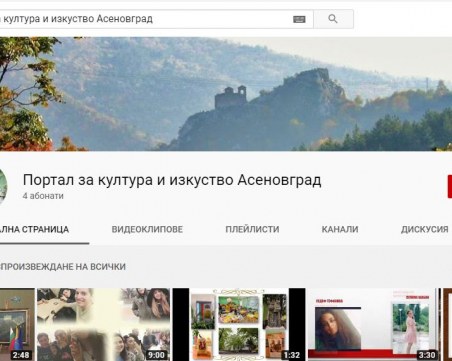The image size is (452, 361).
Task: Click the play all link ВСИЧКИ
Action: (x=63, y=267)
